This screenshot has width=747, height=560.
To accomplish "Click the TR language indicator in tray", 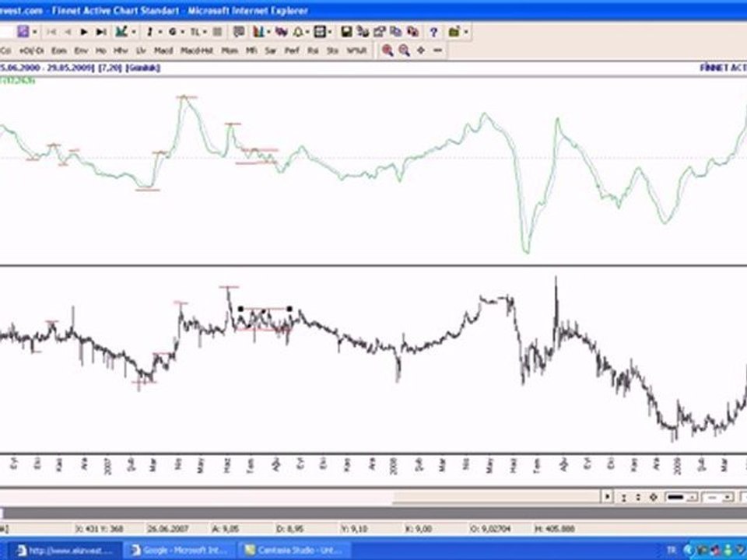I will (x=672, y=551).
